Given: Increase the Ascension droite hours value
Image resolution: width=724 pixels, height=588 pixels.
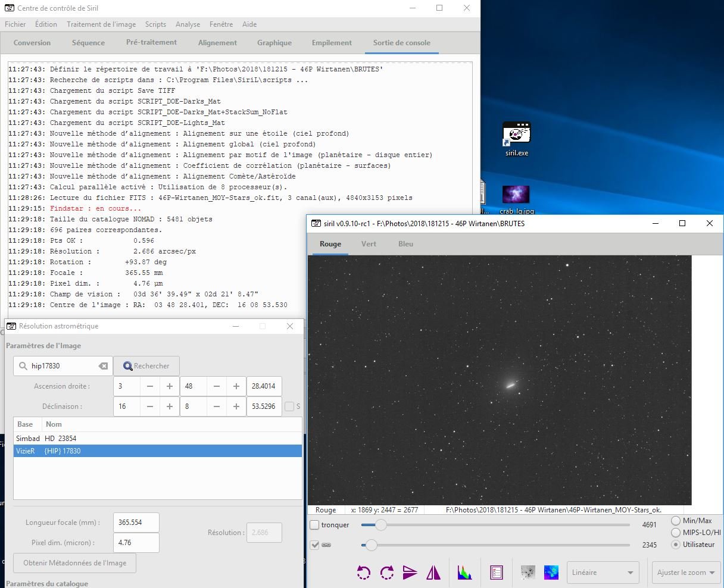Looking at the screenshot, I should pos(170,386).
